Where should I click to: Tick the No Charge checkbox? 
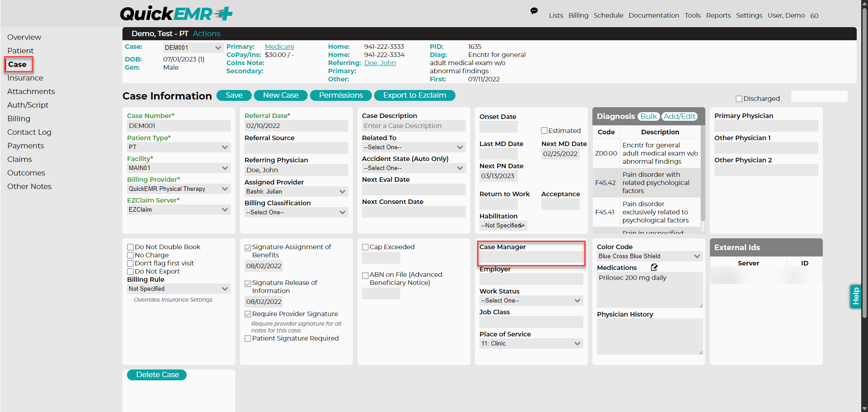(131, 255)
